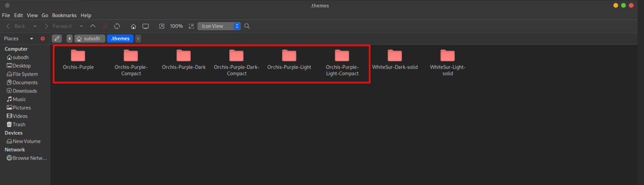This screenshot has width=644, height=185.
Task: Click the yellow minimize window button
Action: (615, 5)
